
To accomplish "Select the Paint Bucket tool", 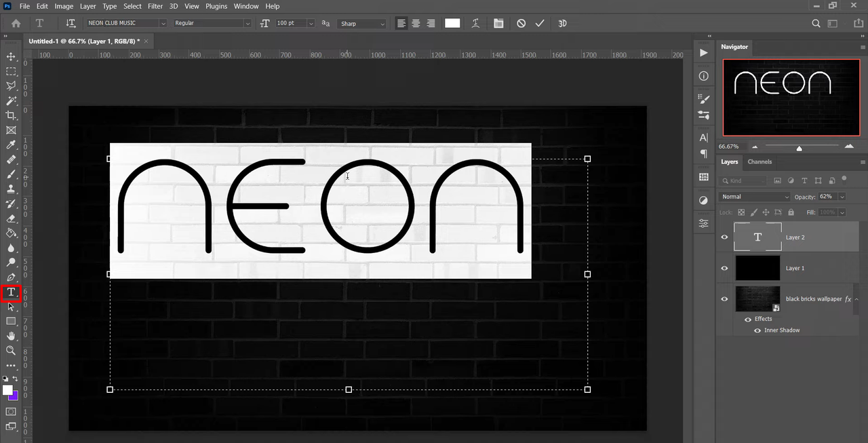I will [11, 233].
